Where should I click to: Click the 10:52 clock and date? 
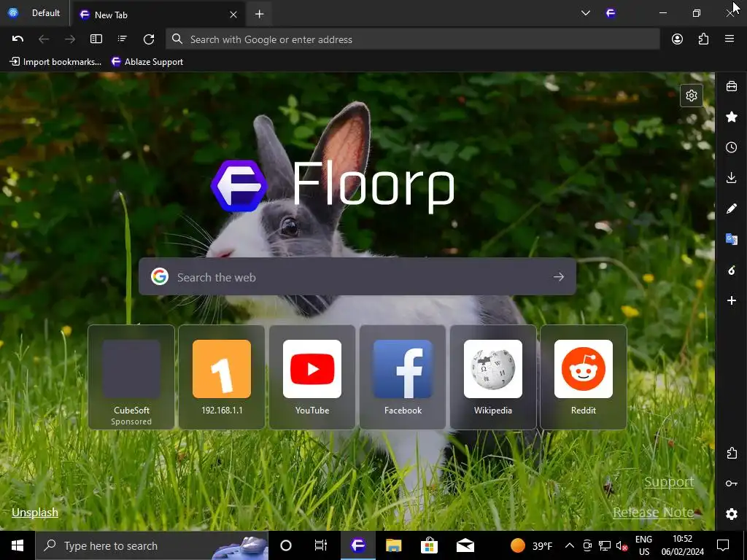(682, 545)
